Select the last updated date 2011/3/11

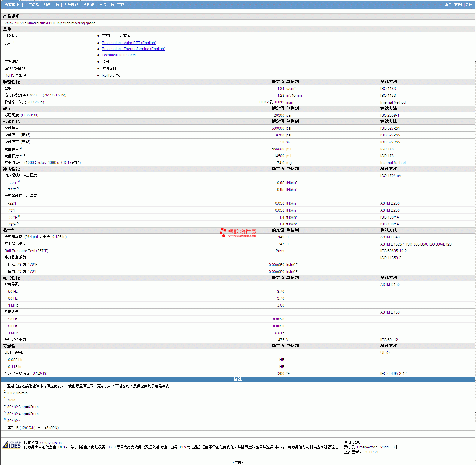pos(372,452)
